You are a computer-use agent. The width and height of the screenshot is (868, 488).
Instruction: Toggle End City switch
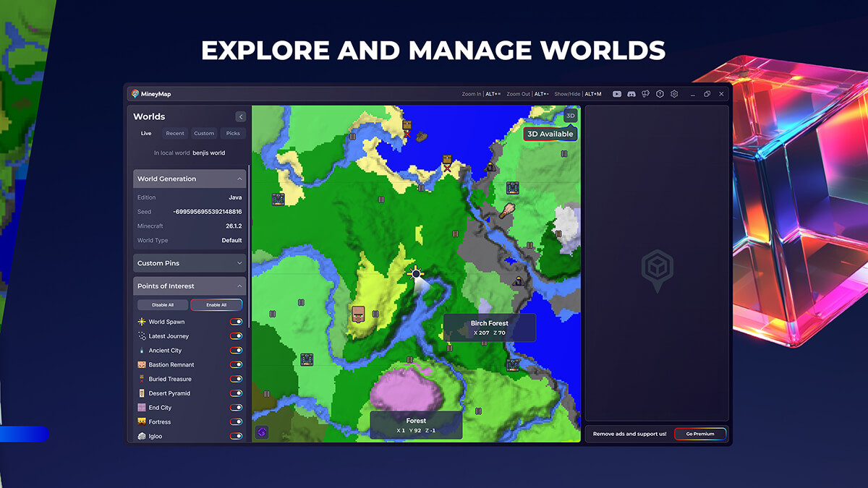coord(236,408)
